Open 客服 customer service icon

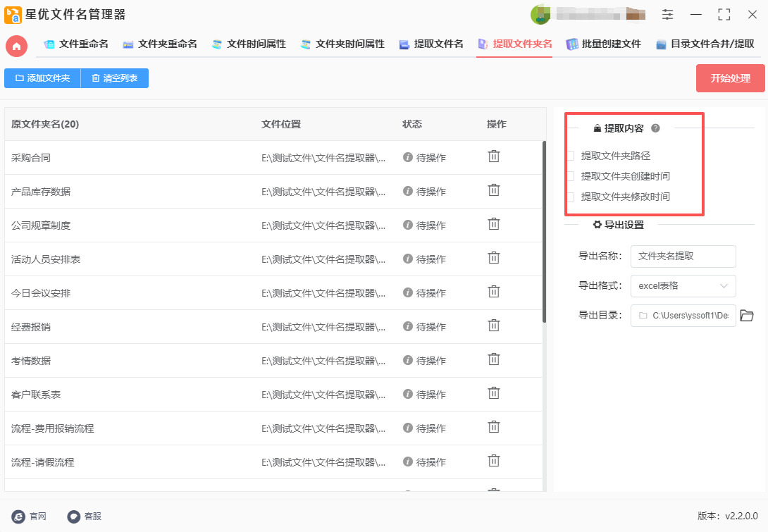pos(74,516)
